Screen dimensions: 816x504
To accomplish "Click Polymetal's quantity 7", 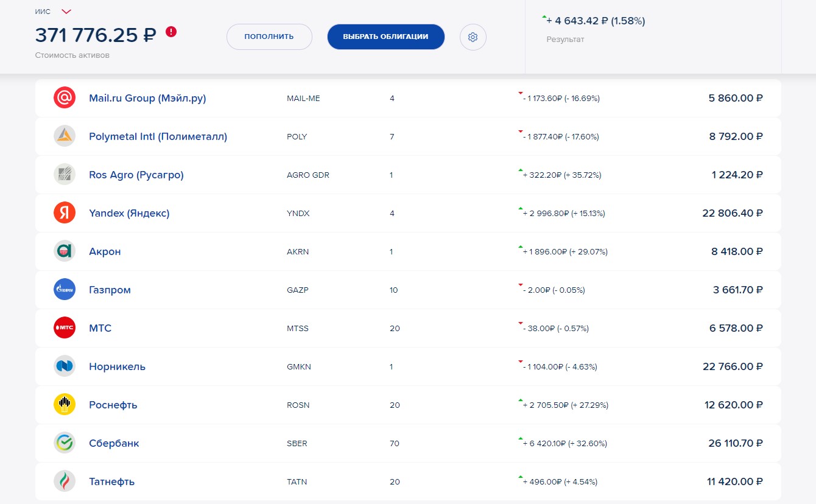I will pyautogui.click(x=392, y=136).
